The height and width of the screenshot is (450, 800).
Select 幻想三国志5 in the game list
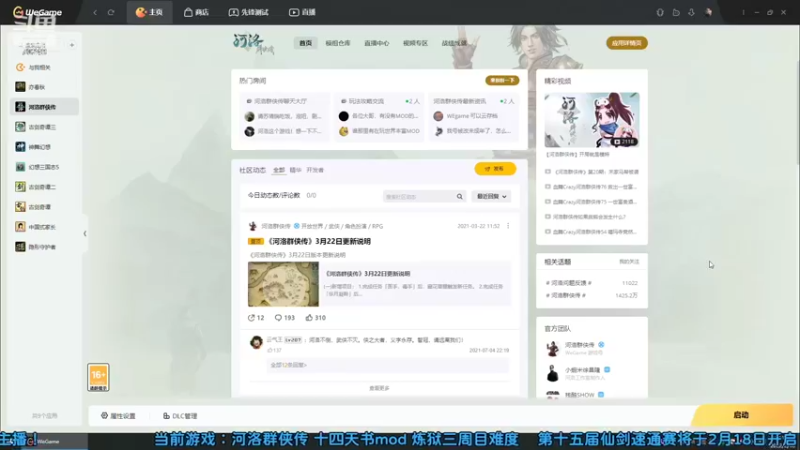[x=44, y=167]
